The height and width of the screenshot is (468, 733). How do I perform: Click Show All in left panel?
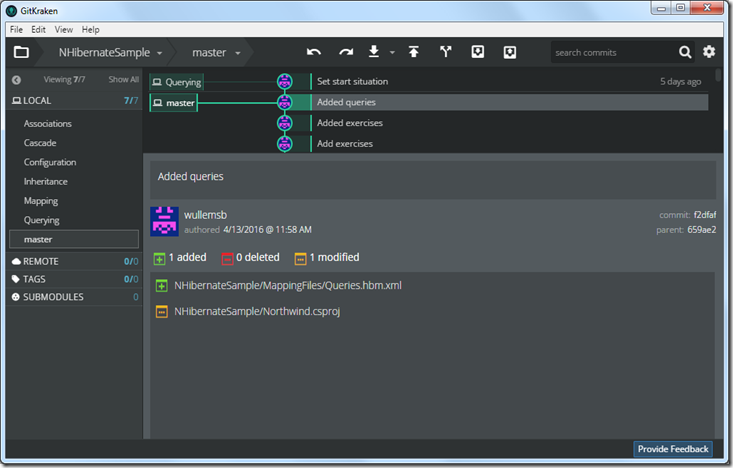click(x=123, y=79)
